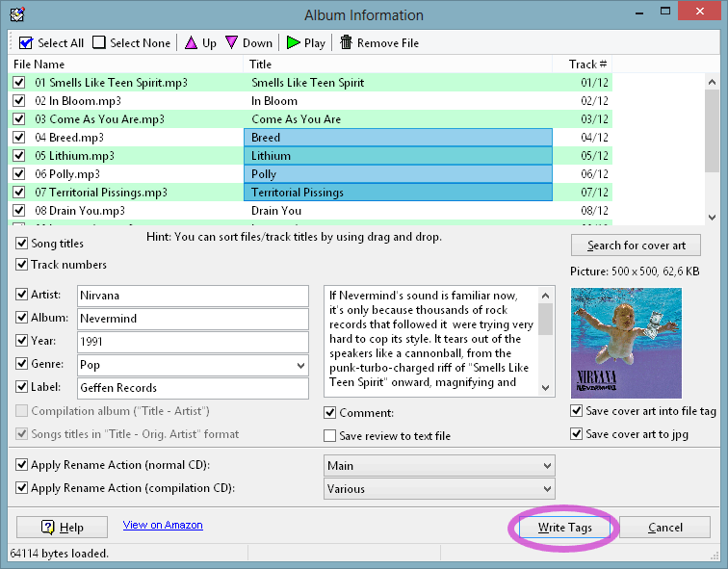Toggle the Album checkbox
This screenshot has width=728, height=569.
tap(22, 318)
